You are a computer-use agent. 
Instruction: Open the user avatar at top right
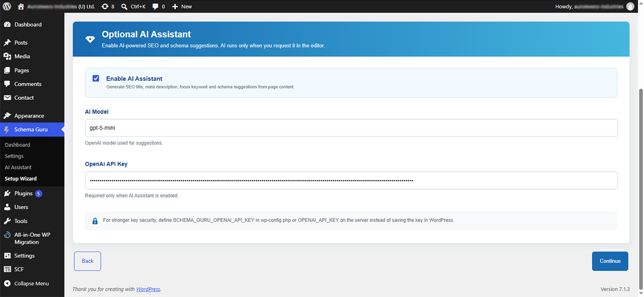[630, 7]
